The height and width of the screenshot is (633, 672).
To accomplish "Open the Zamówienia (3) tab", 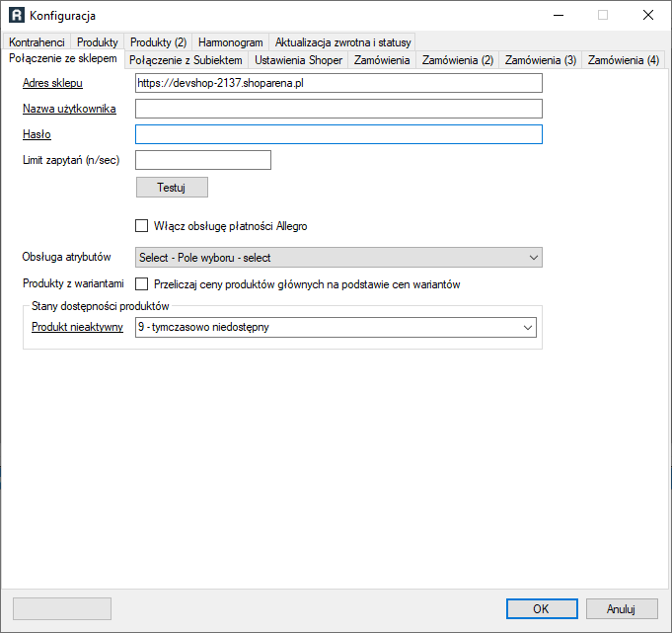I will click(x=541, y=60).
